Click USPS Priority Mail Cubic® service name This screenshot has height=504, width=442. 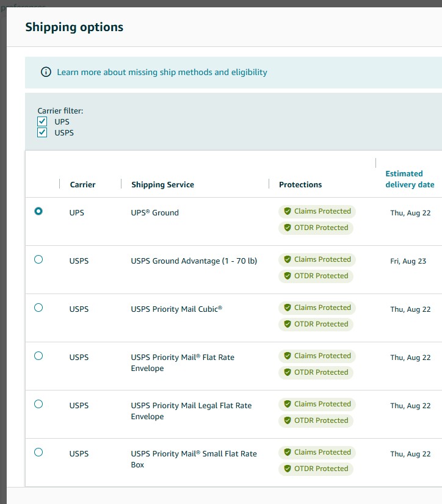pyautogui.click(x=176, y=309)
